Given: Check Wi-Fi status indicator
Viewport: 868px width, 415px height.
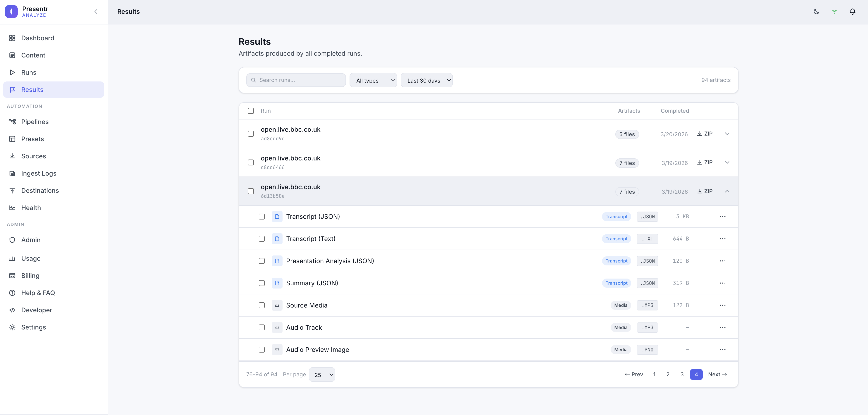Looking at the screenshot, I should point(834,12).
